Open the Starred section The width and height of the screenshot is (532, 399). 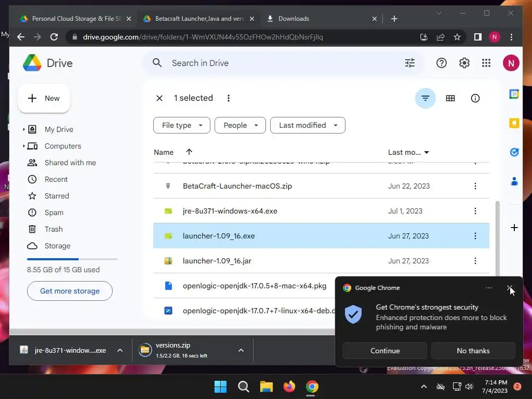click(x=57, y=196)
